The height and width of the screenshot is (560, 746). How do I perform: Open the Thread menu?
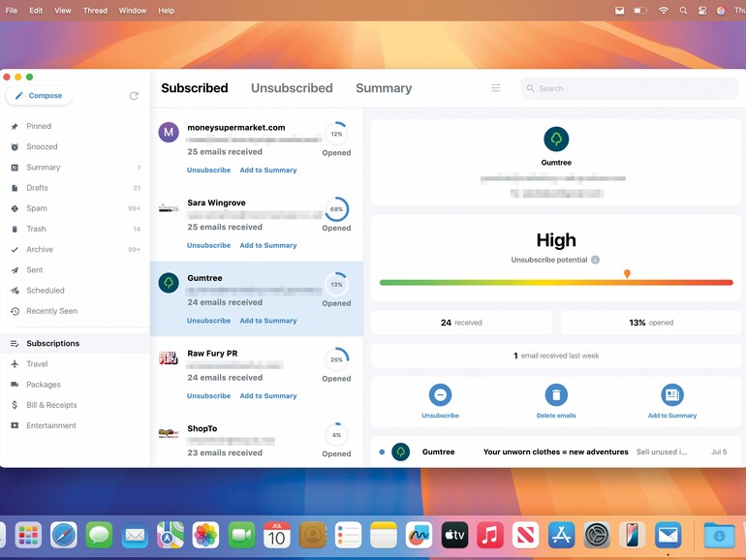click(x=95, y=11)
